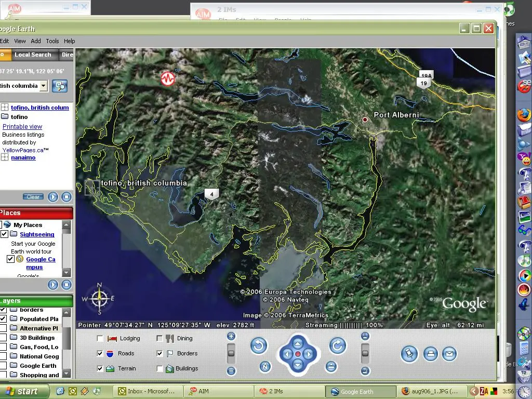Click the Sightseeing link in Places
Viewport: 532px width, 399px height.
pos(37,234)
